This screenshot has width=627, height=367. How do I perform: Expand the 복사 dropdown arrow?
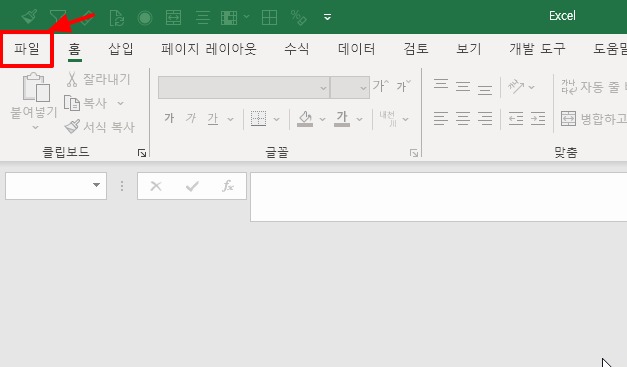point(120,104)
